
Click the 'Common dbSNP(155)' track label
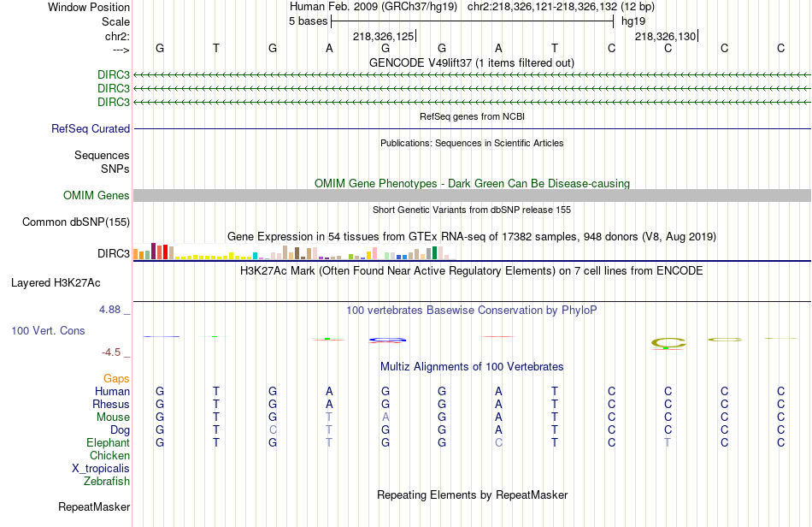coord(75,222)
